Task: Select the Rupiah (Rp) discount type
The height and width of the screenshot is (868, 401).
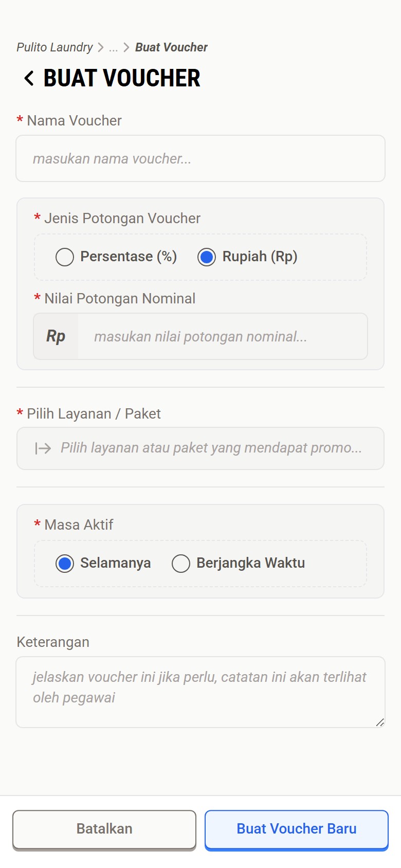Action: [207, 257]
